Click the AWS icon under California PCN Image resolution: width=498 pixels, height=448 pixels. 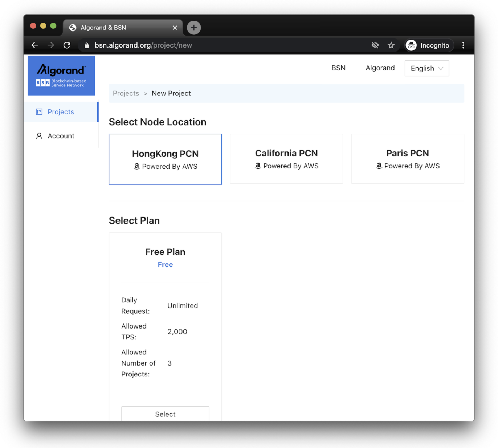[x=258, y=166]
